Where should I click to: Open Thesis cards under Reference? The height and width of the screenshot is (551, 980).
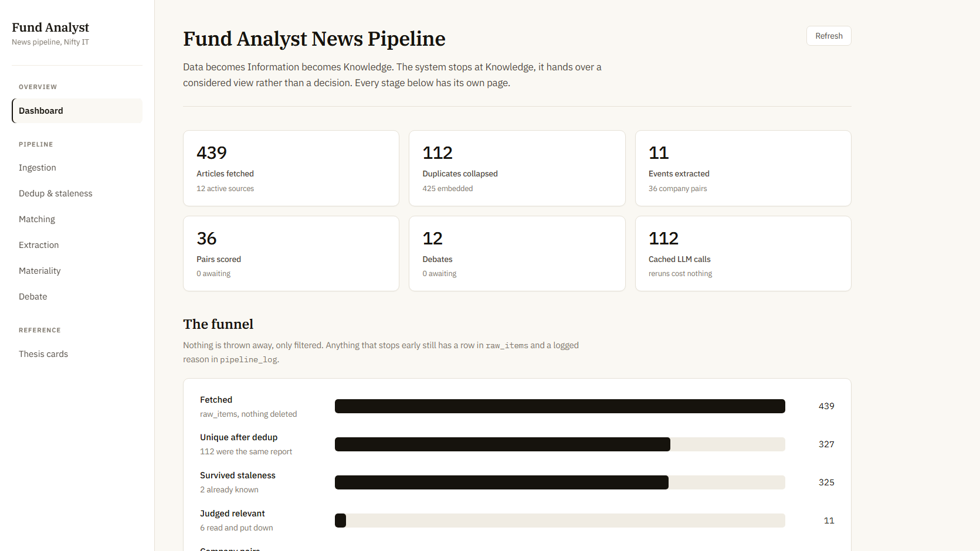pyautogui.click(x=77, y=354)
